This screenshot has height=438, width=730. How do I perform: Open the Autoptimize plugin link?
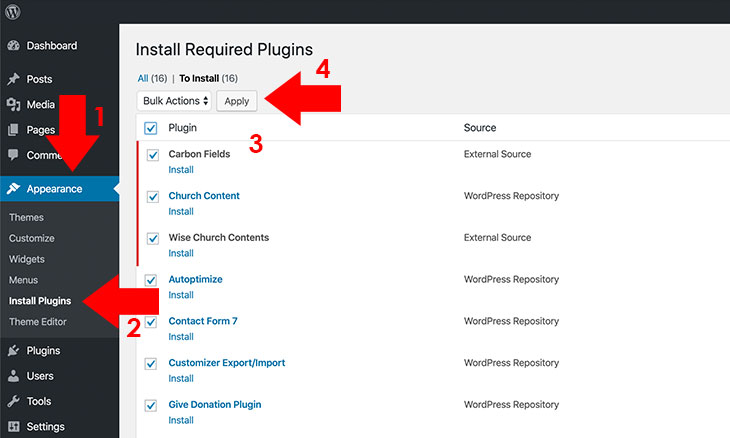click(196, 279)
